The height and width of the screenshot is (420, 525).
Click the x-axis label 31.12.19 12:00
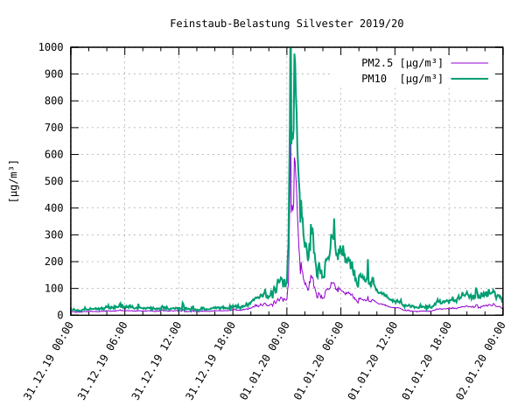157,360
